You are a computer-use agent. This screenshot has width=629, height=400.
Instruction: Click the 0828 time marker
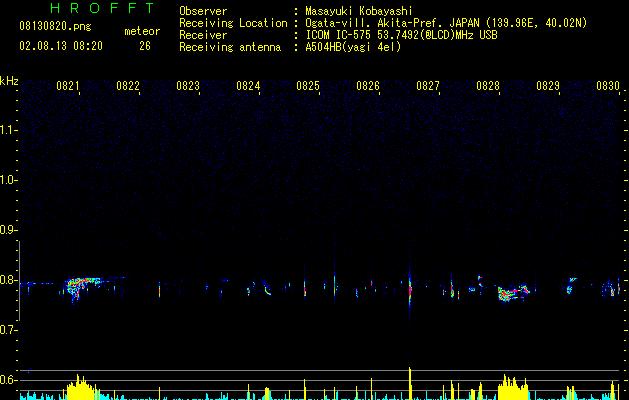tap(488, 86)
